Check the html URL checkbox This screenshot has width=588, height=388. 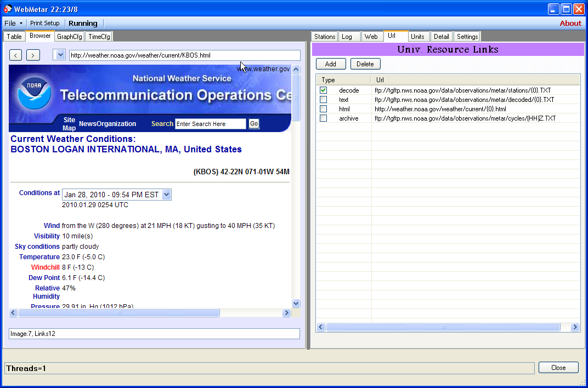click(x=323, y=109)
